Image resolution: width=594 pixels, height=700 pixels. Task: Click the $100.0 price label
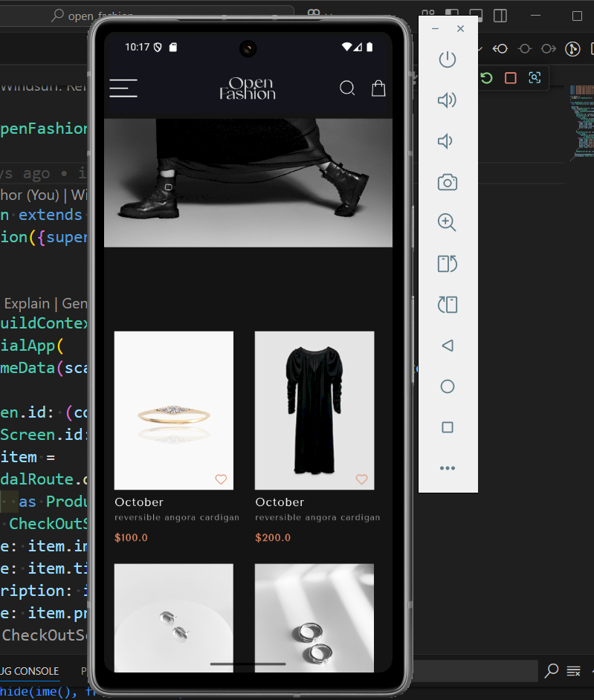coord(131,537)
